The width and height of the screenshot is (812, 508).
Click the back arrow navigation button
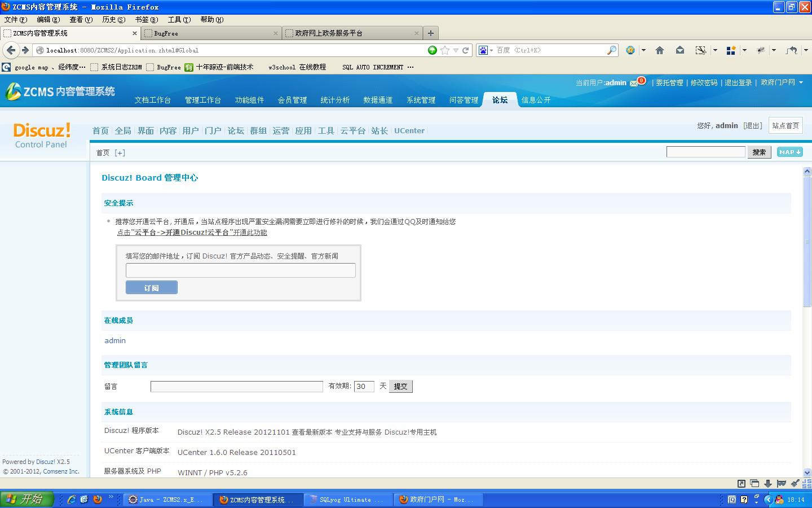click(x=11, y=50)
